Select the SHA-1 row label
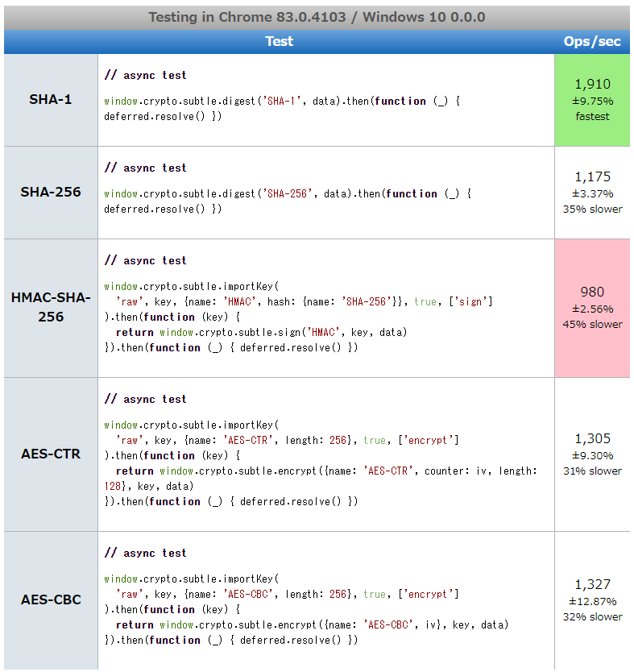The width and height of the screenshot is (634, 672). [51, 100]
